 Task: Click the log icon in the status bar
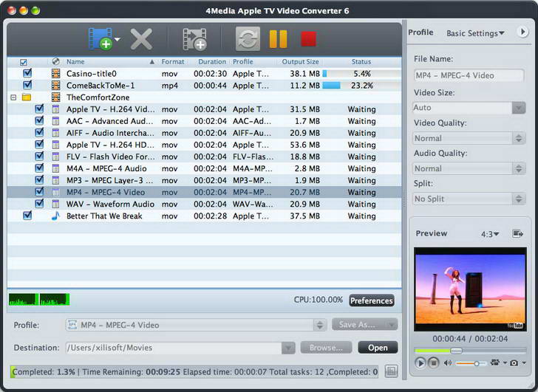click(391, 371)
